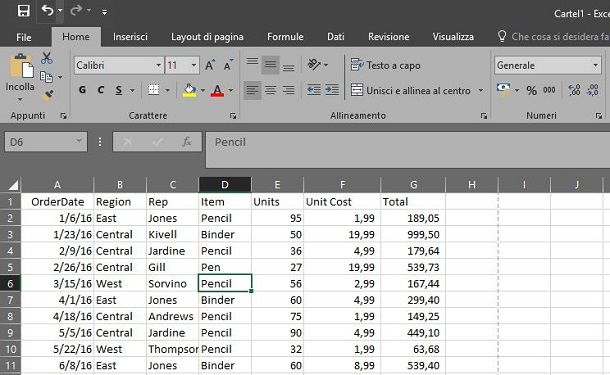Screen dimensions: 610x375
Task: Open Numeri dialog launcher
Action: coord(598,116)
